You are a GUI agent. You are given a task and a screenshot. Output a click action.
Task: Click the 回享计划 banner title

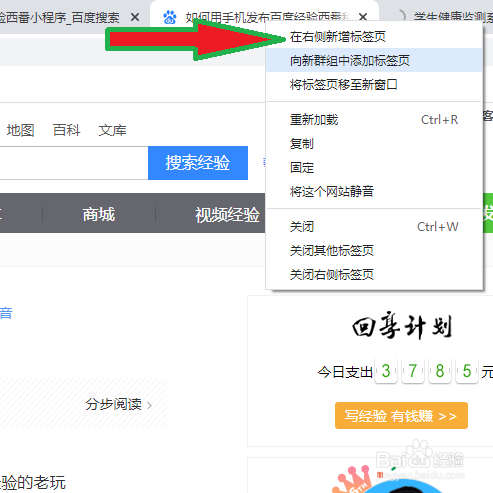(402, 326)
